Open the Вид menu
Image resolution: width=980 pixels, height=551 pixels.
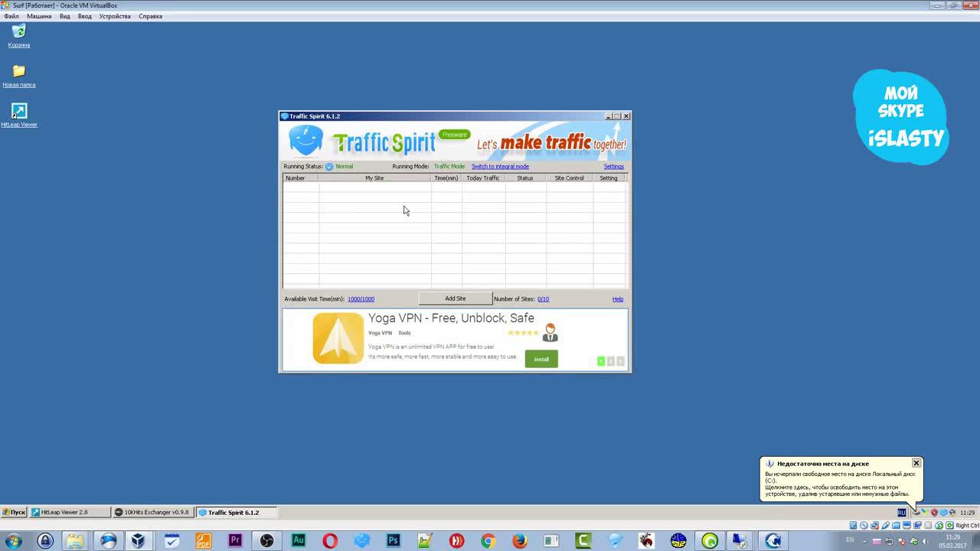point(65,16)
